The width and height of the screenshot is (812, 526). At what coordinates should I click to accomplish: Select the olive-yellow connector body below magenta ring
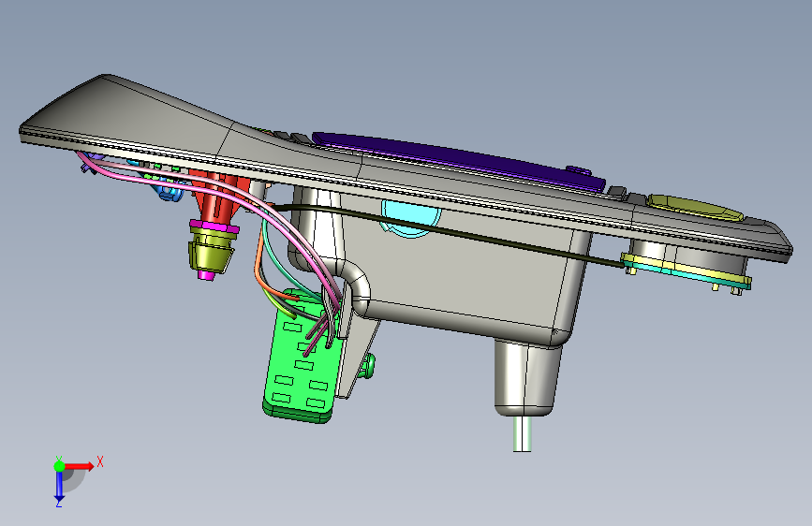coord(211,252)
